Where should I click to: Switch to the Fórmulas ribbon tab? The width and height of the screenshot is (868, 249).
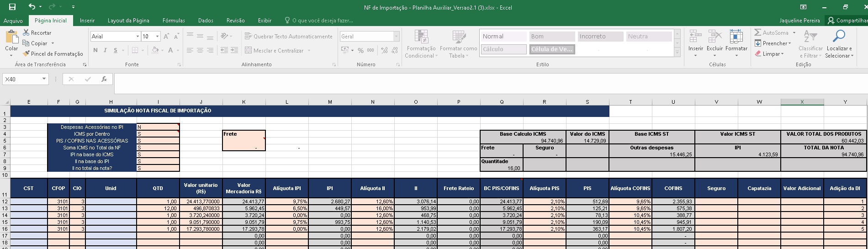click(x=174, y=21)
